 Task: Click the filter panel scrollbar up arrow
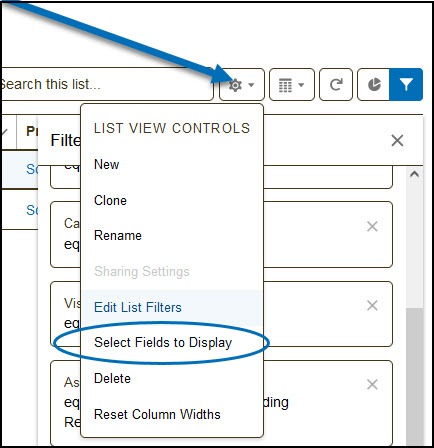[x=414, y=174]
